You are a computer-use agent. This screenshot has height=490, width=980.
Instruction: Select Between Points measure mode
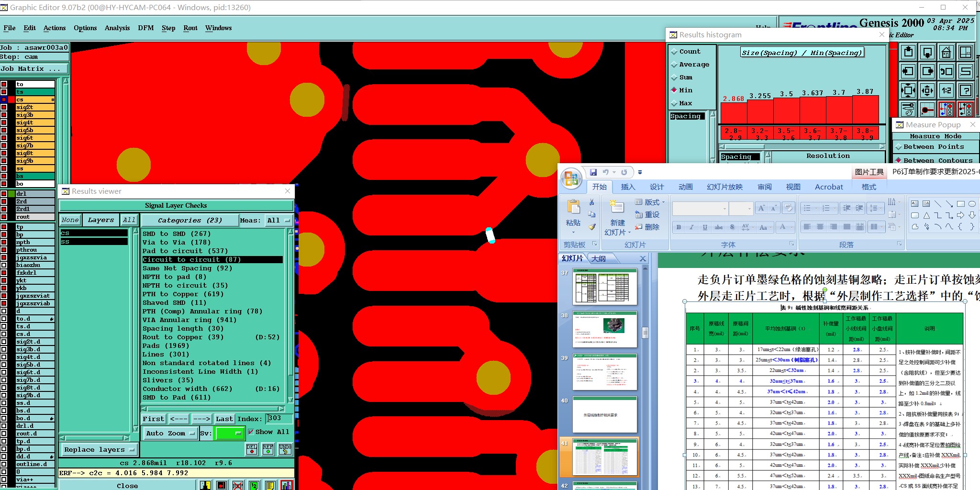(929, 147)
